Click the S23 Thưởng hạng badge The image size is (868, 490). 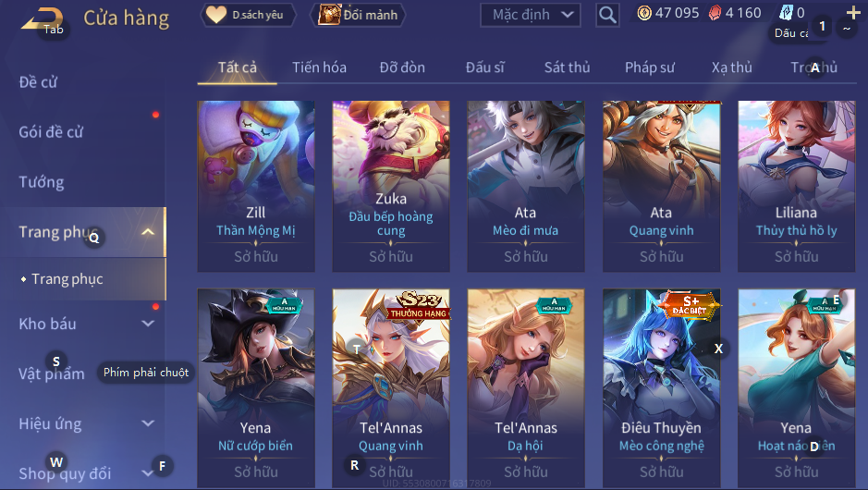(419, 305)
